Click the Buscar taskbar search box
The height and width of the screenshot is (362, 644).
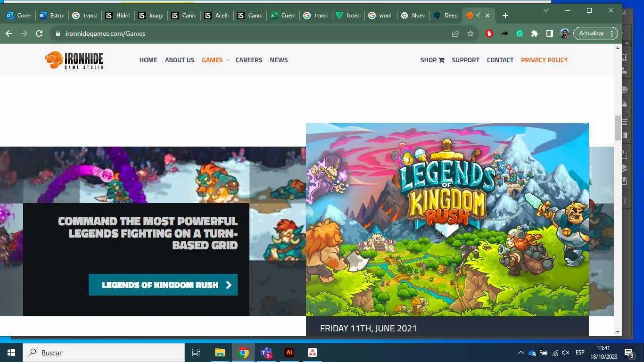pos(104,353)
